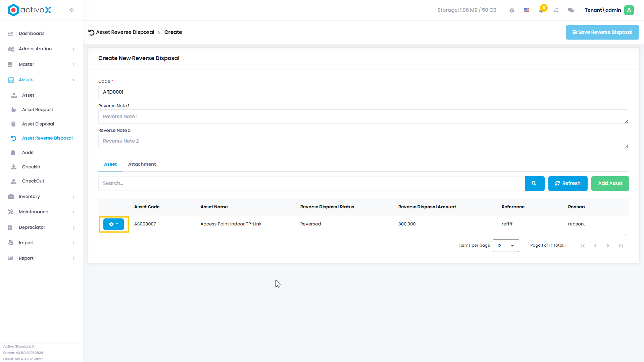Viewport: 644px width, 362px height.
Task: Click the Refresh button
Action: point(568,184)
